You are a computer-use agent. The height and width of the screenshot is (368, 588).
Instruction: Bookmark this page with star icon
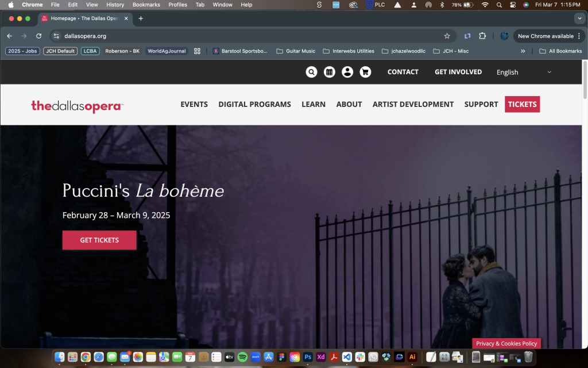pos(447,36)
